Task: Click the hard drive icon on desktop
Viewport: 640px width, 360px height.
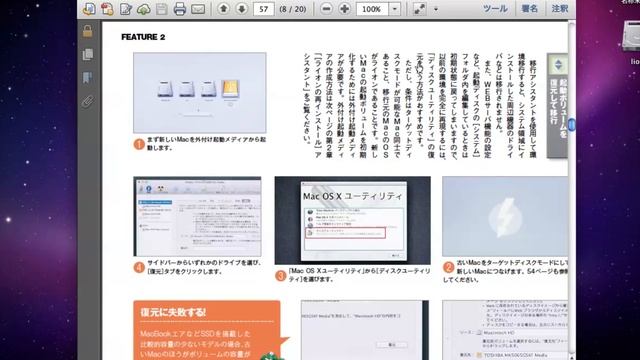Action: (x=631, y=36)
